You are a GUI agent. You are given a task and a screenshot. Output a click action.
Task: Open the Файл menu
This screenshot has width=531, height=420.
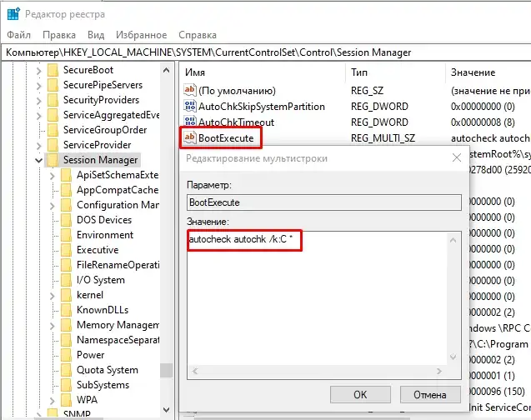(x=18, y=35)
